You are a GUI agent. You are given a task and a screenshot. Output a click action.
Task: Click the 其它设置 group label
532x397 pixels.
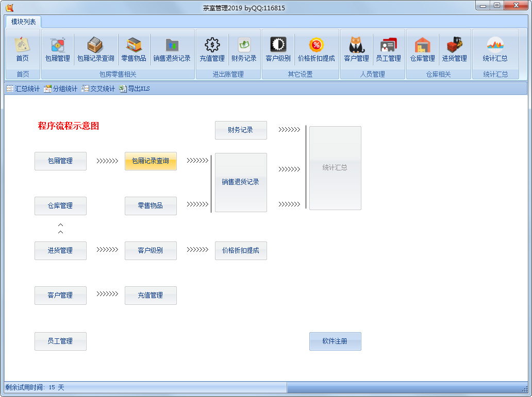tap(300, 74)
